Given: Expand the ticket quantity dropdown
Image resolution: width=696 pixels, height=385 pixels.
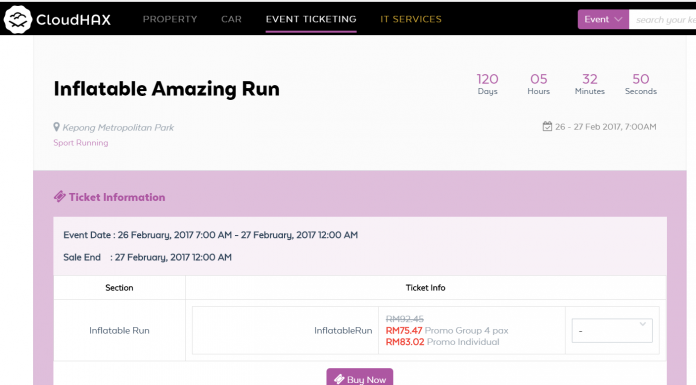Looking at the screenshot, I should (x=612, y=330).
